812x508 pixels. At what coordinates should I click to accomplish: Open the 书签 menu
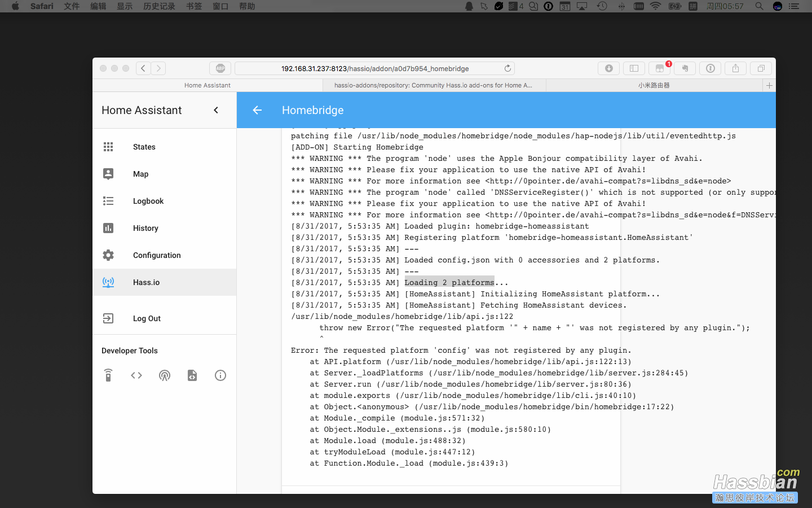194,6
